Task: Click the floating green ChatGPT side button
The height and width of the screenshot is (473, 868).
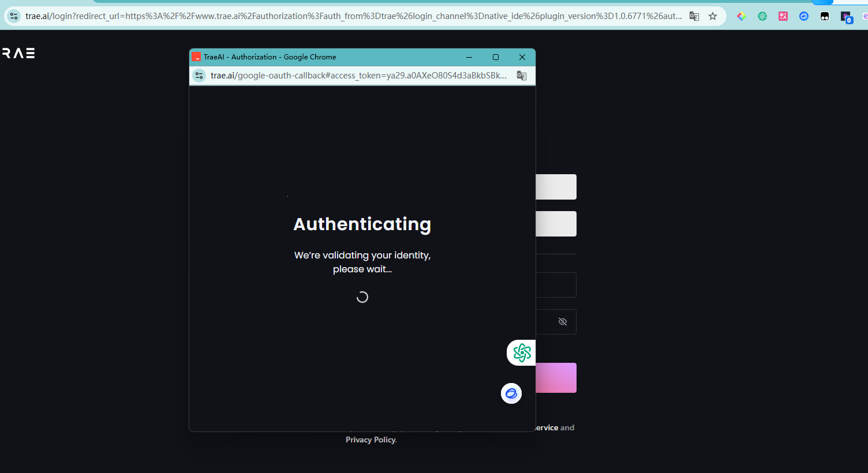Action: (x=522, y=352)
